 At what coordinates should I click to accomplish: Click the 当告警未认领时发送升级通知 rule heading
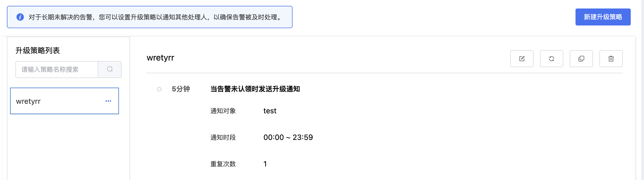[255, 89]
